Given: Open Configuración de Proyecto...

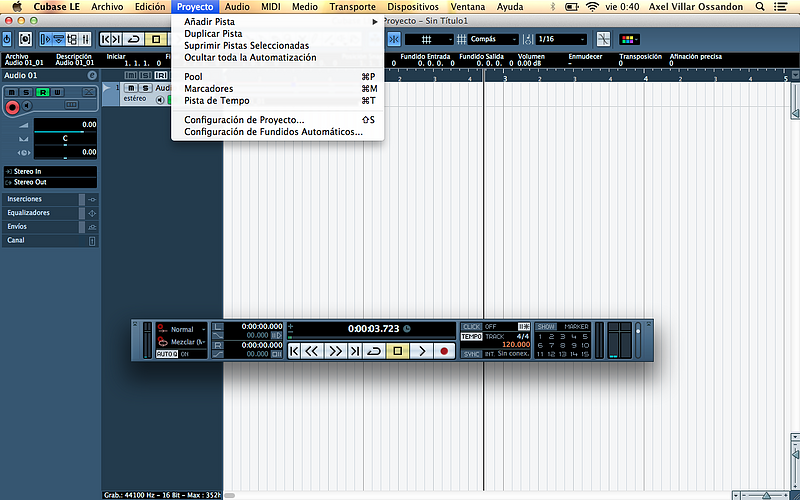Looking at the screenshot, I should coord(278,120).
